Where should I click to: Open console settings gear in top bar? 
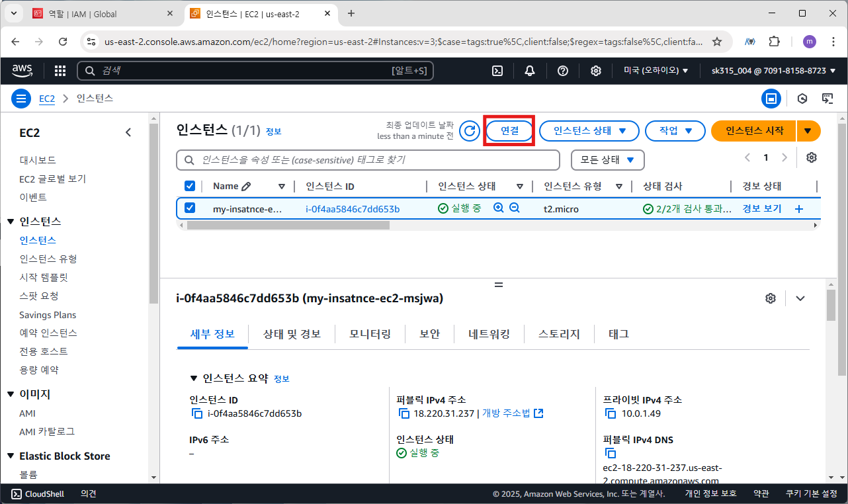point(596,71)
